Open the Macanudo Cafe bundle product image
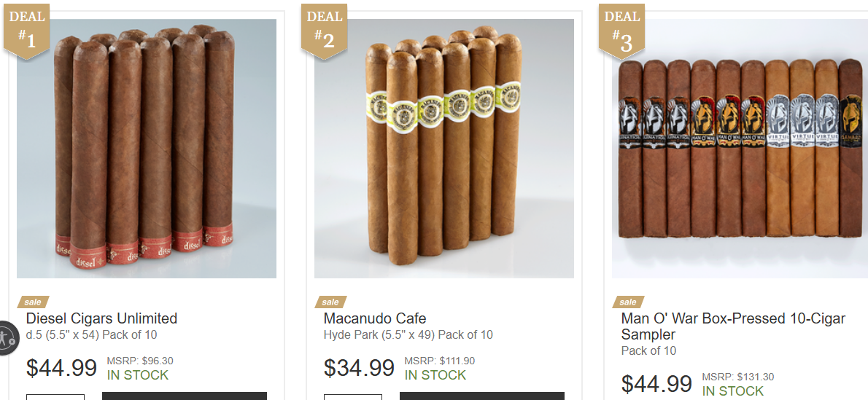Screen dimensions: 868x400 pos(444,149)
